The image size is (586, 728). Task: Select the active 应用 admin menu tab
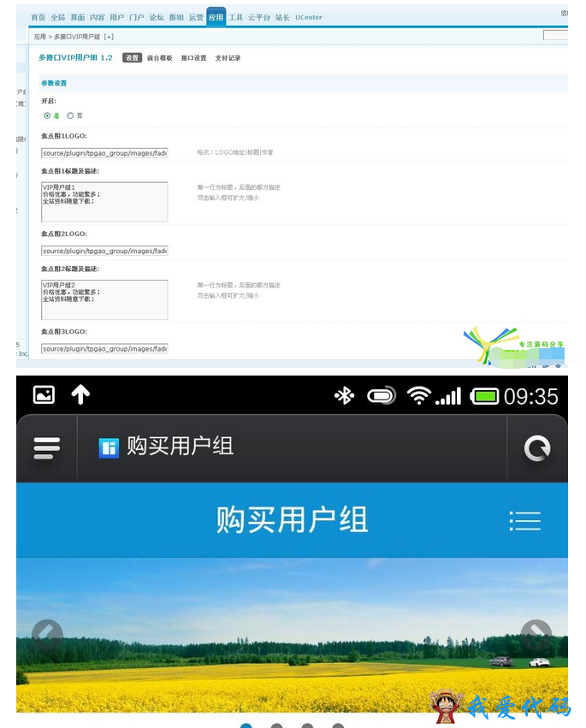pos(216,17)
